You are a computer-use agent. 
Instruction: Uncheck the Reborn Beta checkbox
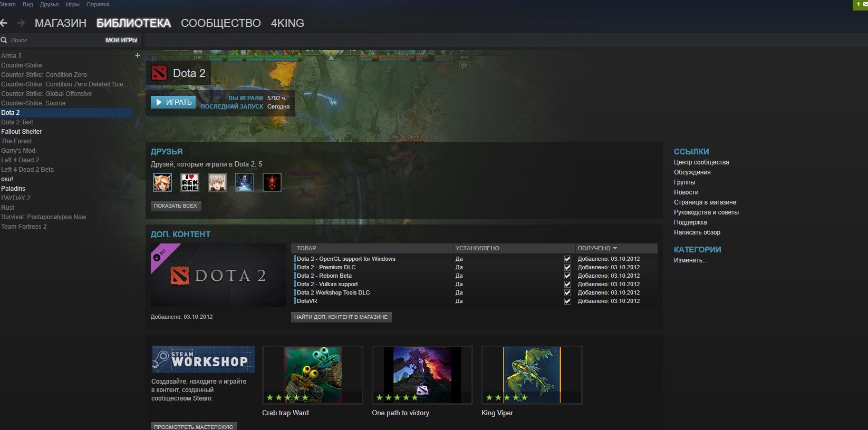(567, 276)
